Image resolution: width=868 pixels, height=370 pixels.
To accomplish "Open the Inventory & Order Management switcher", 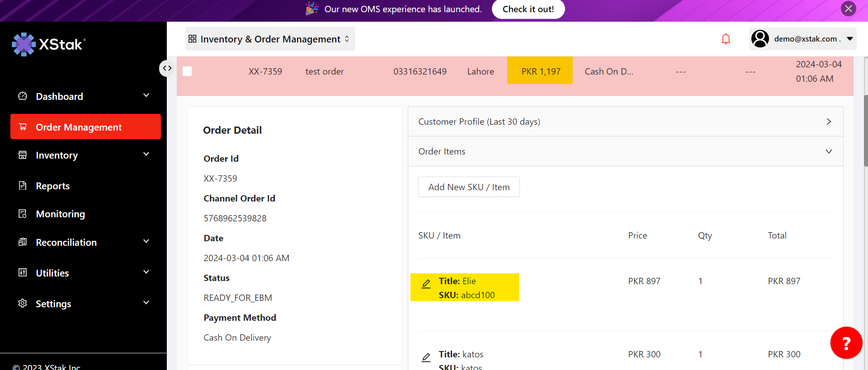I will [x=270, y=39].
